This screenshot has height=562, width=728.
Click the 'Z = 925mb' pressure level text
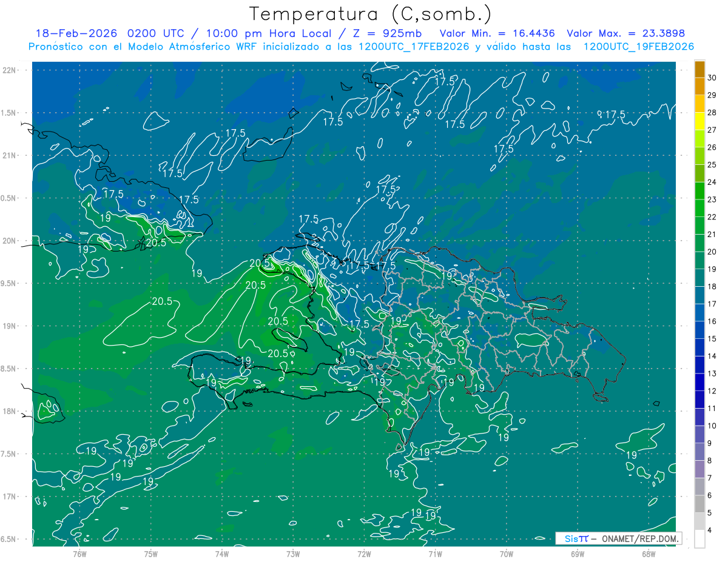click(387, 33)
